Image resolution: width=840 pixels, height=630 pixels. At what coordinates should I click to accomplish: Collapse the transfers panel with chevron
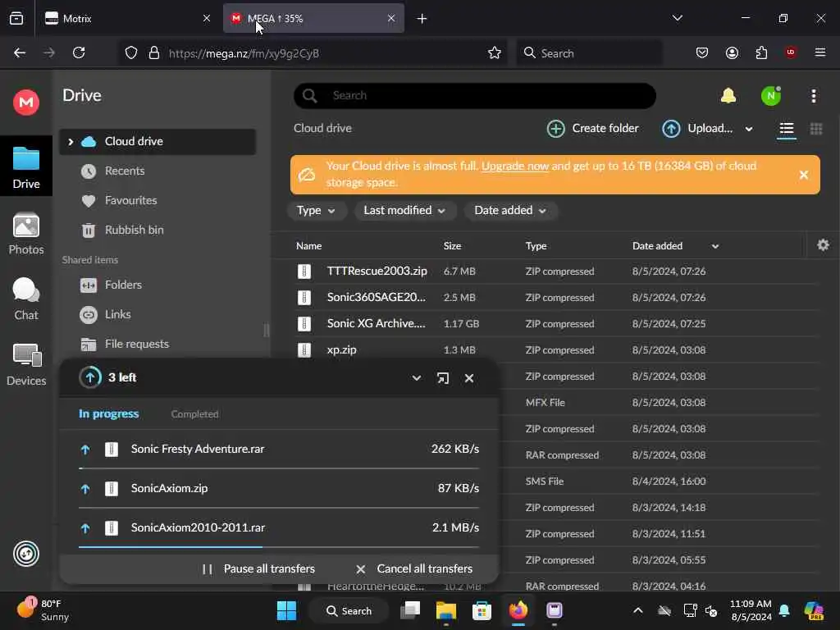tap(416, 378)
